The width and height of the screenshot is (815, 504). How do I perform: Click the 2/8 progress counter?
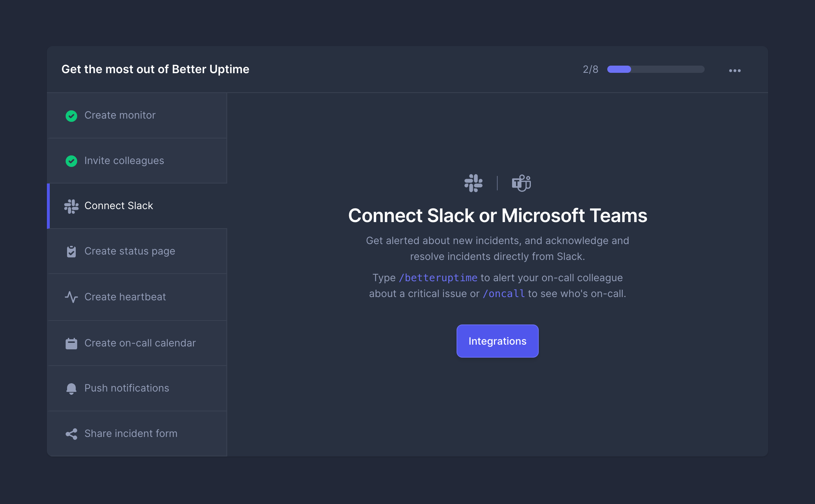click(590, 69)
